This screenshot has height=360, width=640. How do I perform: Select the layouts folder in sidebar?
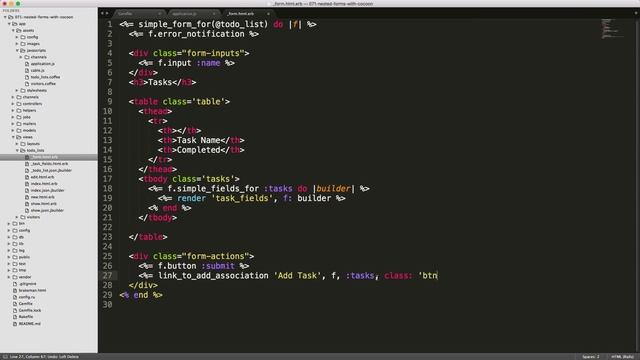pyautogui.click(x=33, y=144)
